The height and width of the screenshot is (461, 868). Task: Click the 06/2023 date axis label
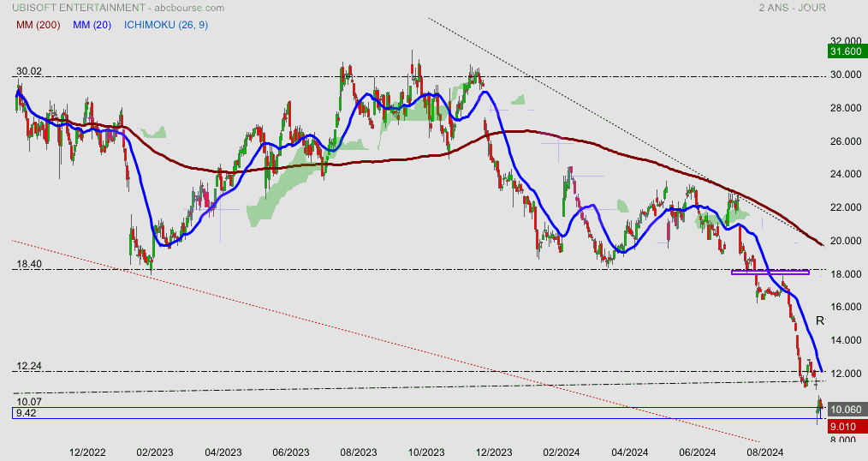tap(291, 452)
